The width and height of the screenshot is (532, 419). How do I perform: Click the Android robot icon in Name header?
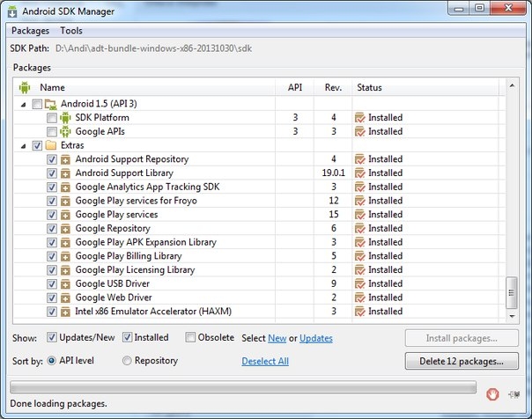coord(25,87)
